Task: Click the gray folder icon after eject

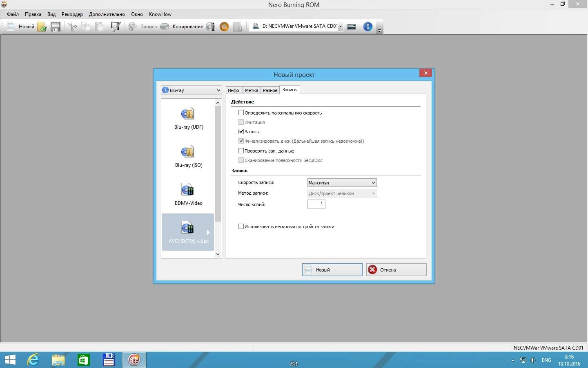Action: tap(238, 27)
